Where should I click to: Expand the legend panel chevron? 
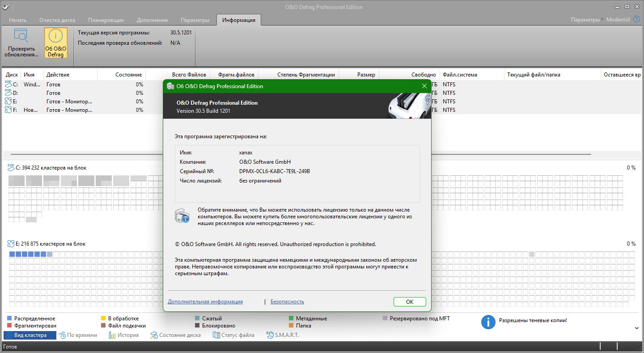click(637, 328)
